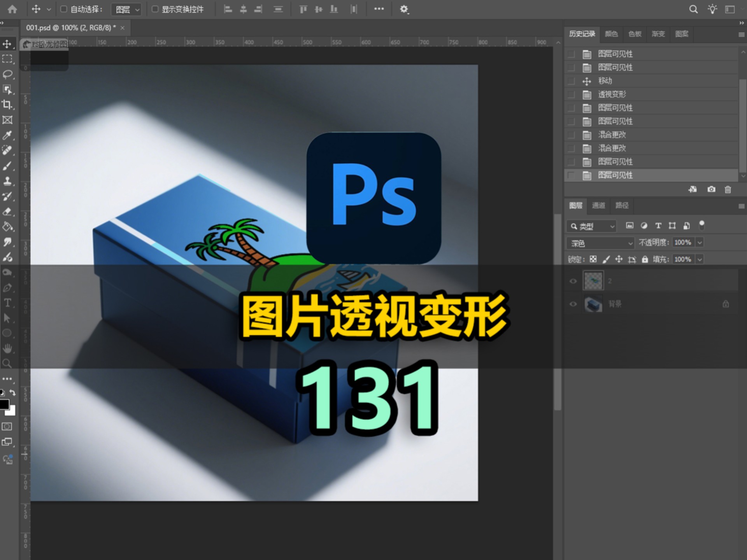This screenshot has width=747, height=560.
Task: Open the History panel menu
Action: click(741, 35)
